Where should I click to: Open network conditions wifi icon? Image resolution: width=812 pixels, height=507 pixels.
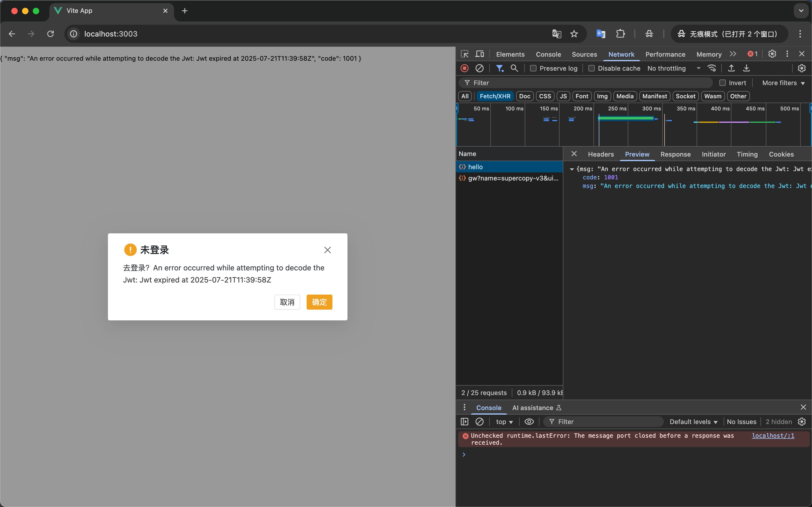[712, 68]
